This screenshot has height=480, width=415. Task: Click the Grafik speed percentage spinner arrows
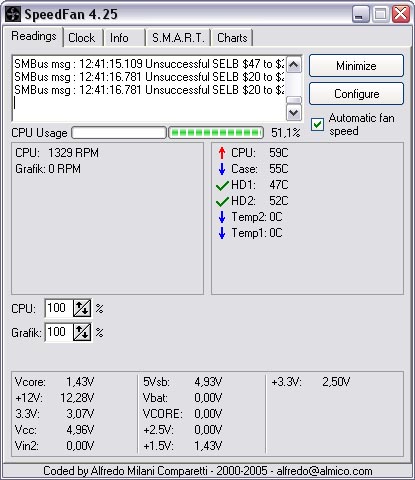(82, 332)
